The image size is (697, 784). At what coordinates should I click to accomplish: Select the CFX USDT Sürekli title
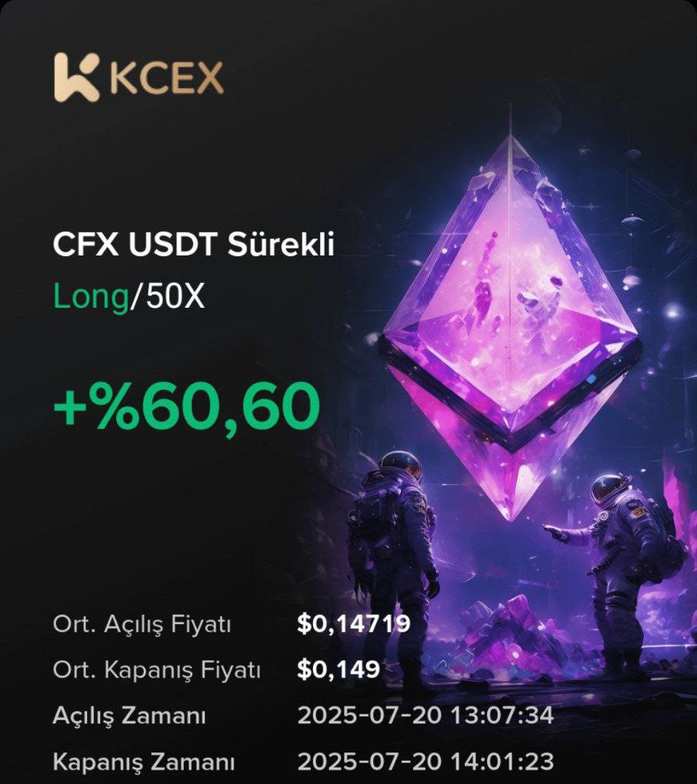194,245
